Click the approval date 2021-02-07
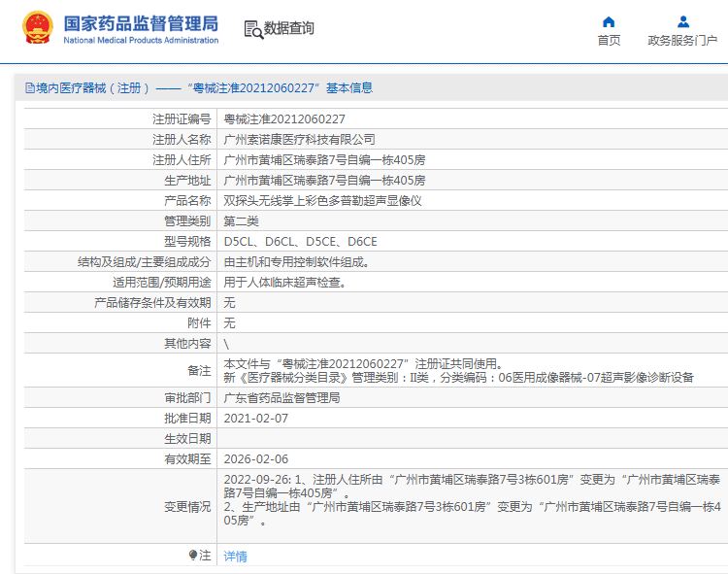The width and height of the screenshot is (728, 574). 255,419
